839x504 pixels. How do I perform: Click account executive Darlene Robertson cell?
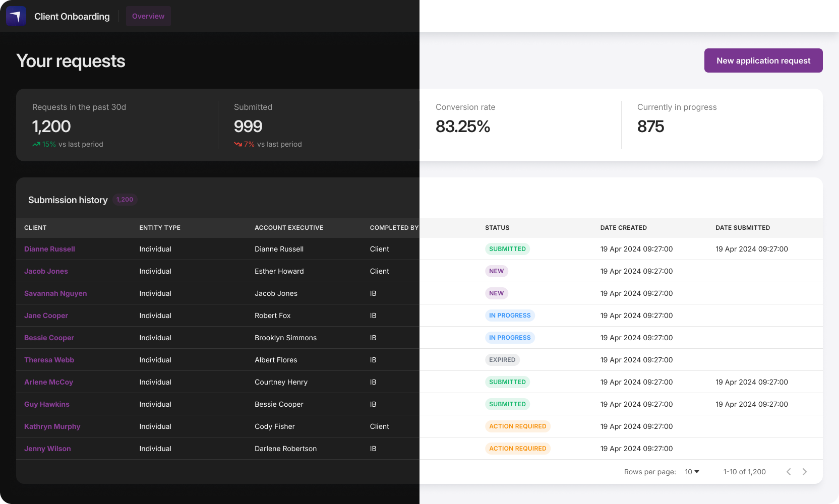coord(286,449)
